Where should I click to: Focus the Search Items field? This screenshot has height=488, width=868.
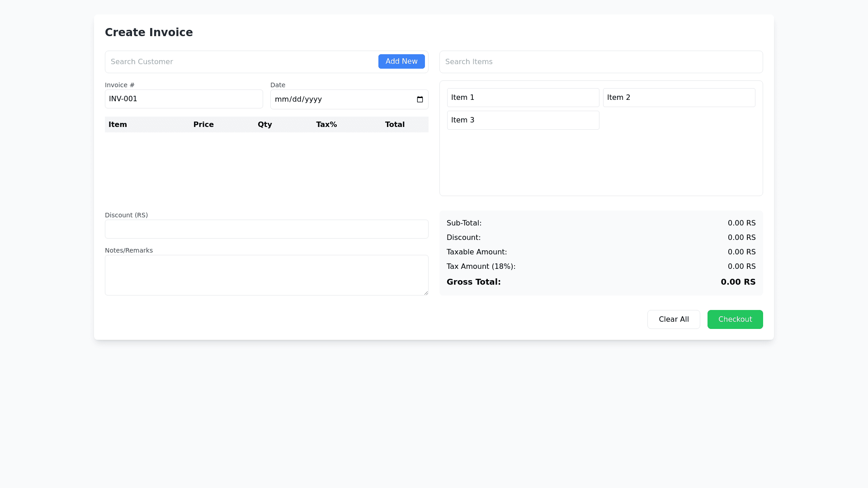point(601,62)
